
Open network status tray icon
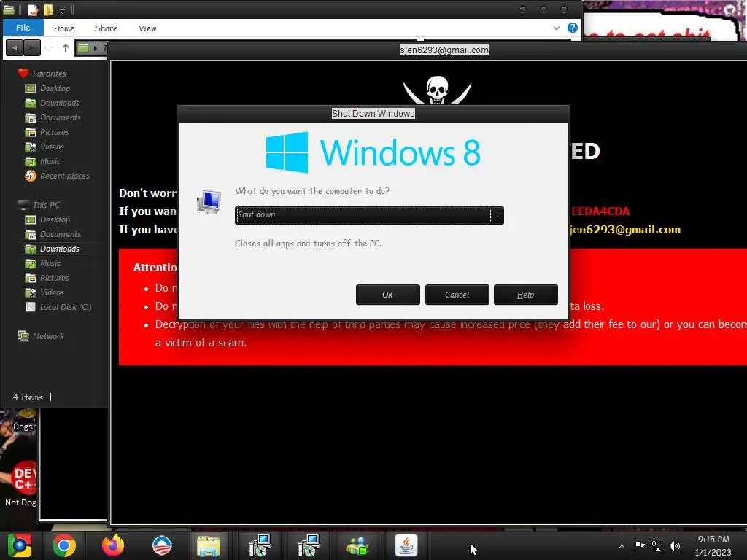[x=657, y=545]
